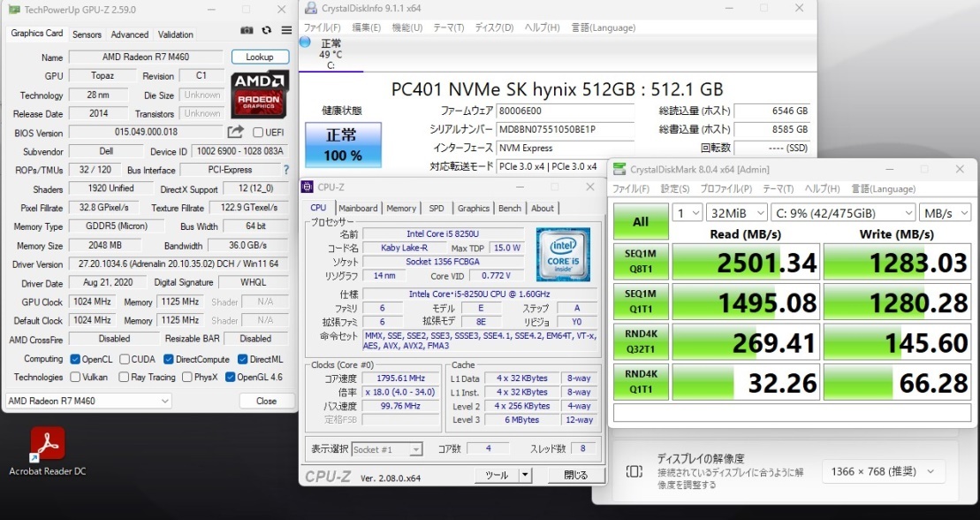Viewport: 980px width, 520px height.
Task: Open the SPD tab in CPU-Z
Action: (437, 209)
